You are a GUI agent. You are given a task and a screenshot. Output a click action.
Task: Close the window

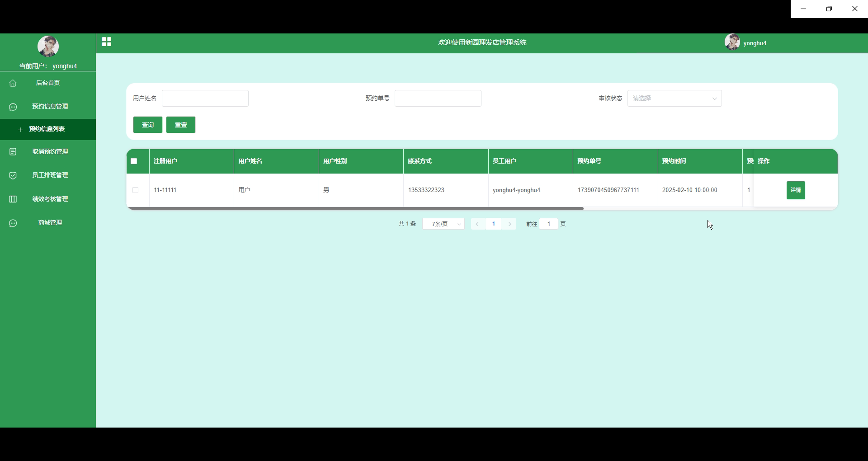coord(855,9)
